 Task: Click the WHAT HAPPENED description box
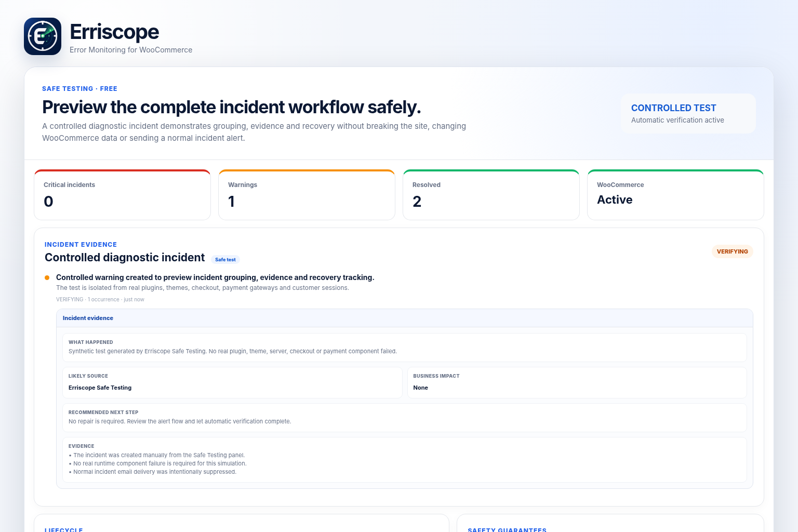point(404,347)
